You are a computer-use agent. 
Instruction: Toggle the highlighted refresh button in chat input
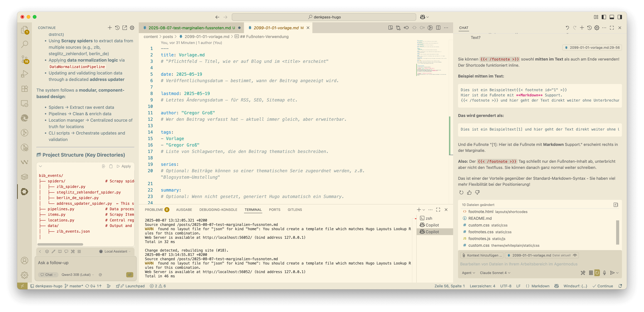pos(597,273)
